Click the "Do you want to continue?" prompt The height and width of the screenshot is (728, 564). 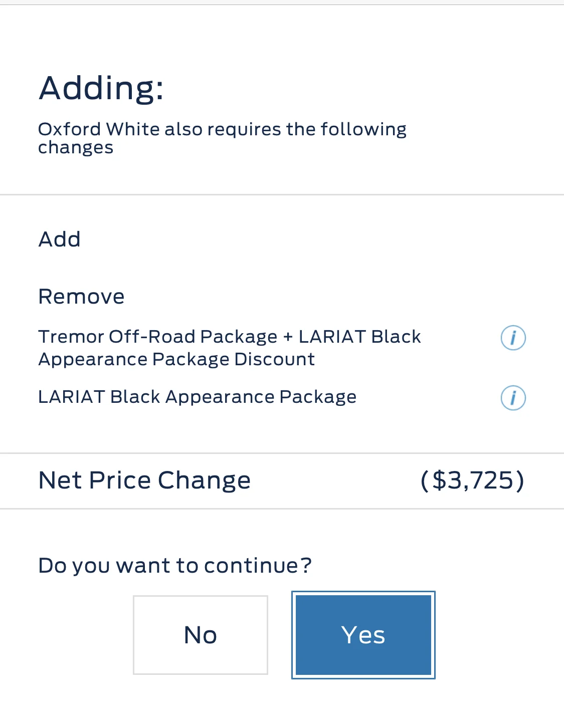(175, 566)
